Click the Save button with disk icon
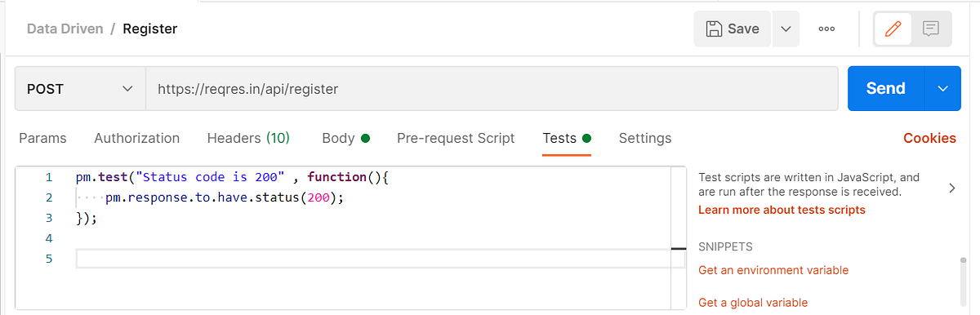 [733, 29]
